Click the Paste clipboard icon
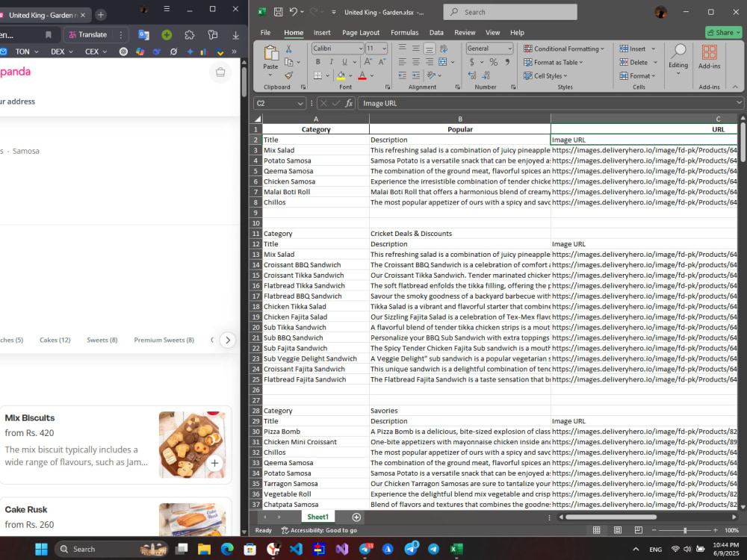The width and height of the screenshot is (747, 560). click(270, 53)
